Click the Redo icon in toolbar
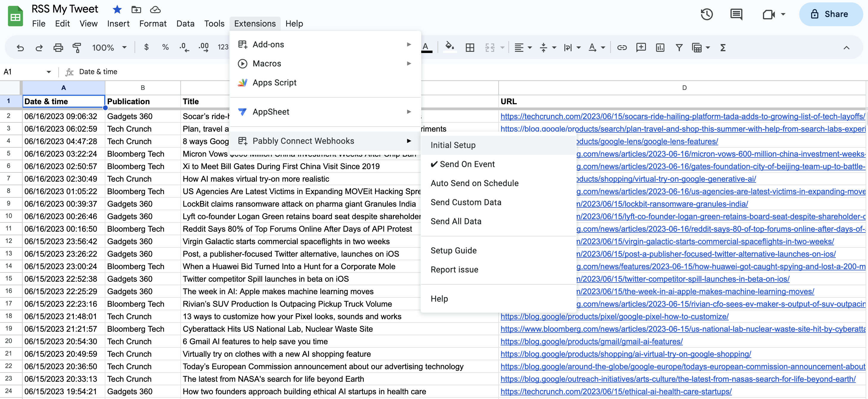Screen dimensions: 868x399 (39, 48)
